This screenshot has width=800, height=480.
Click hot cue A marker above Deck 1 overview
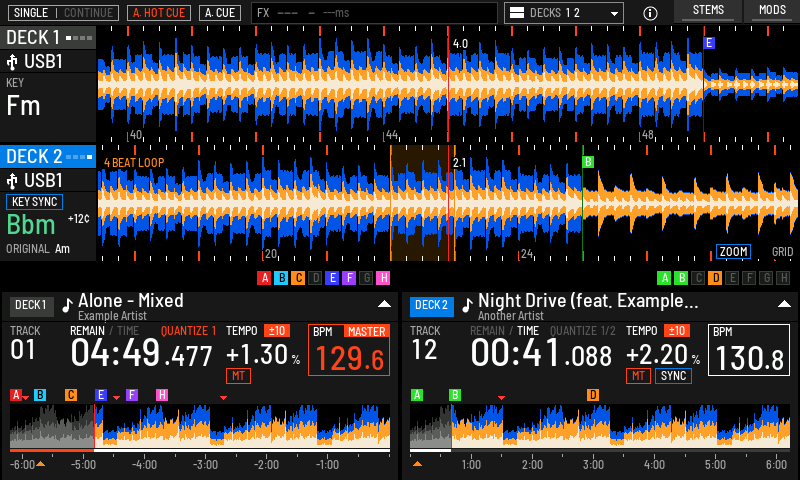tap(16, 395)
